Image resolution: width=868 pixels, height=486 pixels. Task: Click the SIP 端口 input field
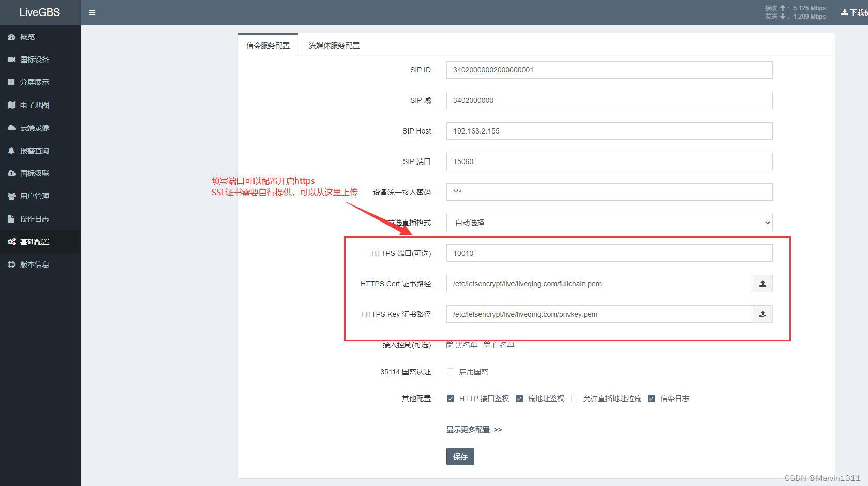click(609, 161)
